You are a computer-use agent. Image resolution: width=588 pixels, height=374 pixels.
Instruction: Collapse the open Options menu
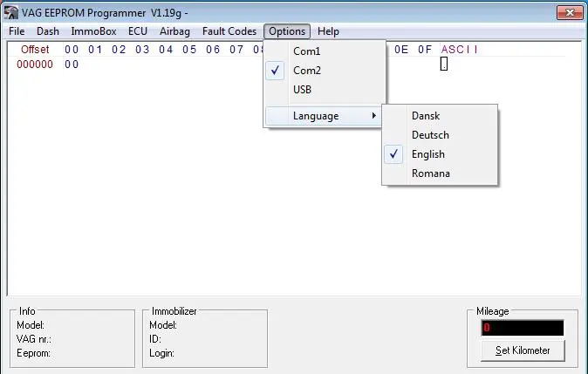(x=287, y=31)
